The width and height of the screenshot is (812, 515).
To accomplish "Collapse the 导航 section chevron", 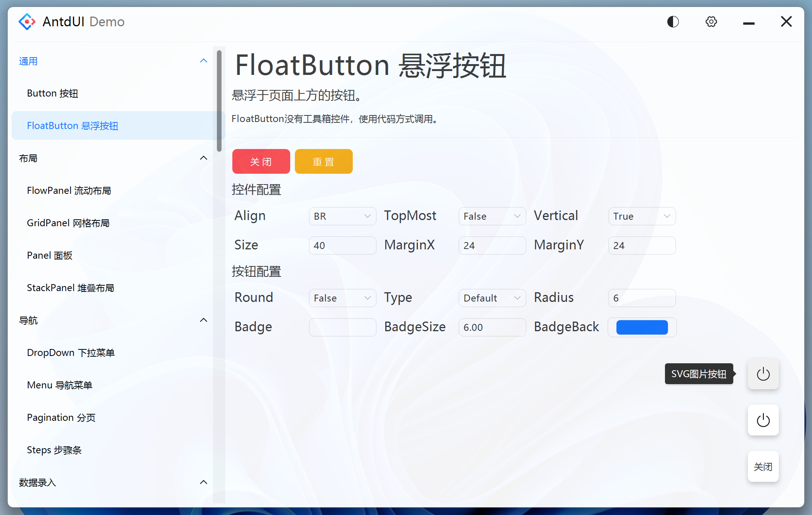I will click(x=204, y=320).
